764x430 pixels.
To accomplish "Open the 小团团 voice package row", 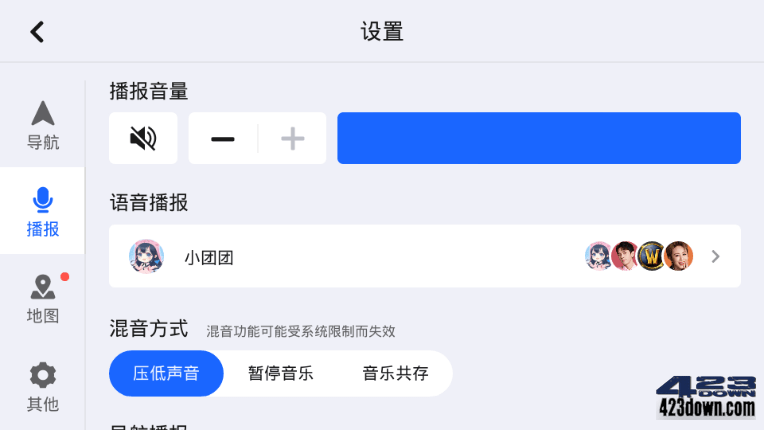I will click(425, 256).
